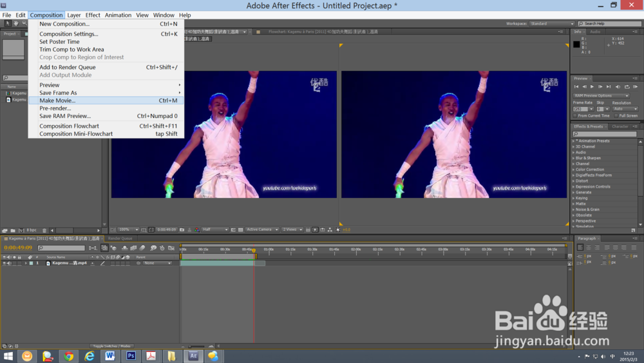The width and height of the screenshot is (644, 363).
Task: Toggle hide shy layers icon
Action: click(x=124, y=248)
